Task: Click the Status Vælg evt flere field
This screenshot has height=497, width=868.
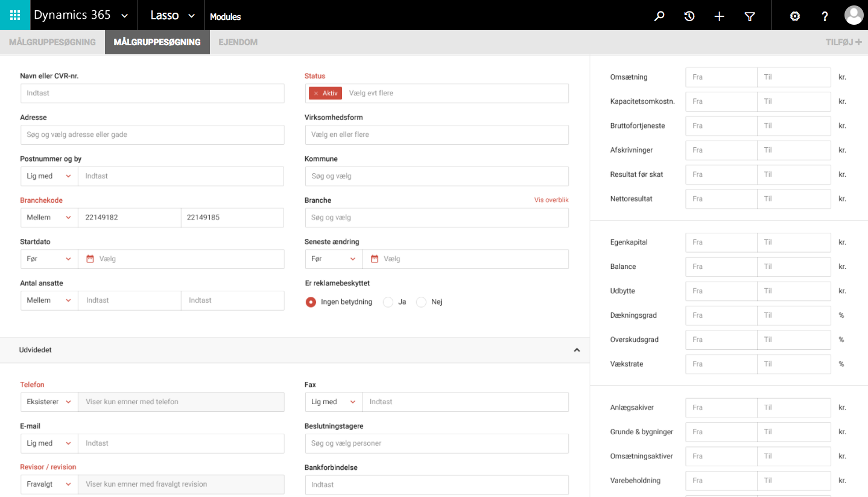Action: coord(457,93)
